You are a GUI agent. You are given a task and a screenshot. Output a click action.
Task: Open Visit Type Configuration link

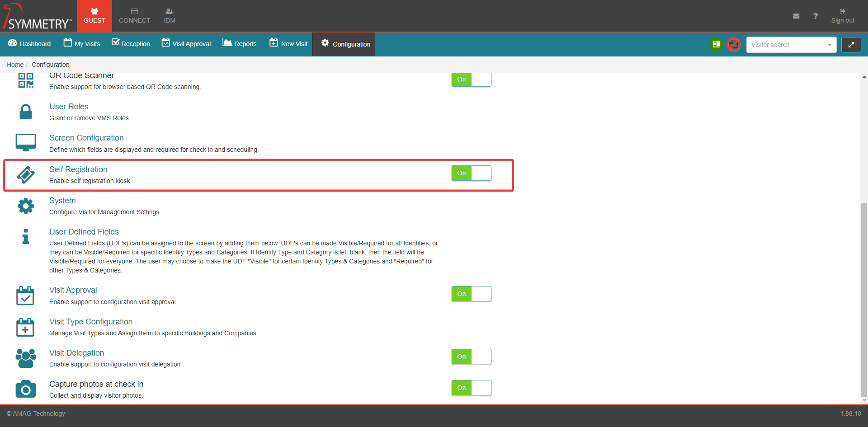click(x=91, y=322)
